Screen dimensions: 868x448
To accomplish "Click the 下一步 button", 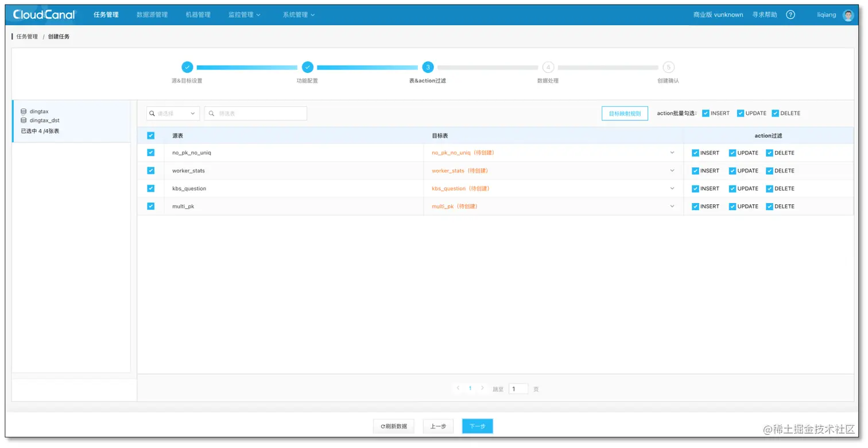I will coord(478,426).
